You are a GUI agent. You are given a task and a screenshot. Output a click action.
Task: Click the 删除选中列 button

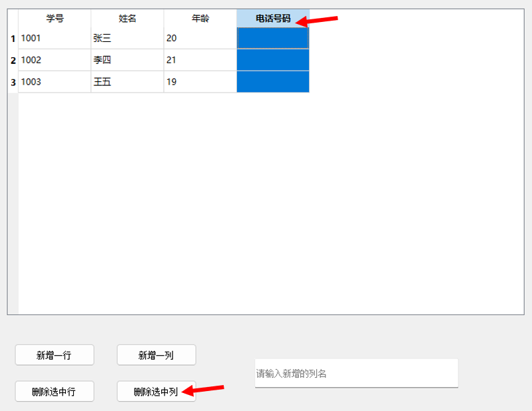(x=156, y=391)
